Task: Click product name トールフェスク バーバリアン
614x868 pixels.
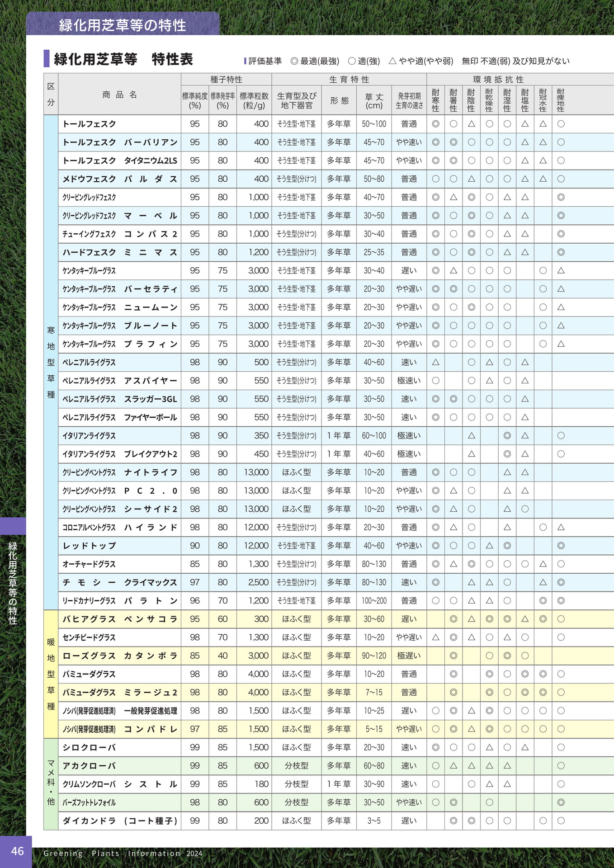Action: click(120, 142)
